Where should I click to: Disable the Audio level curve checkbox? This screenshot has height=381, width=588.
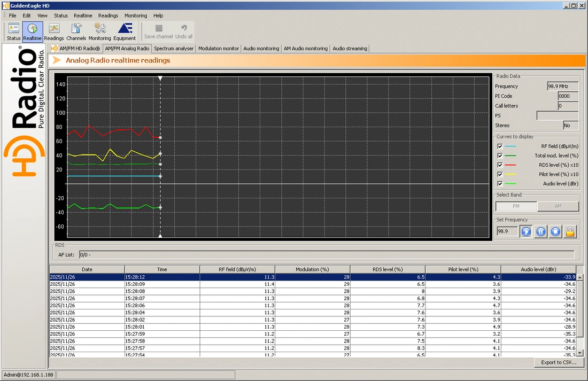[500, 183]
